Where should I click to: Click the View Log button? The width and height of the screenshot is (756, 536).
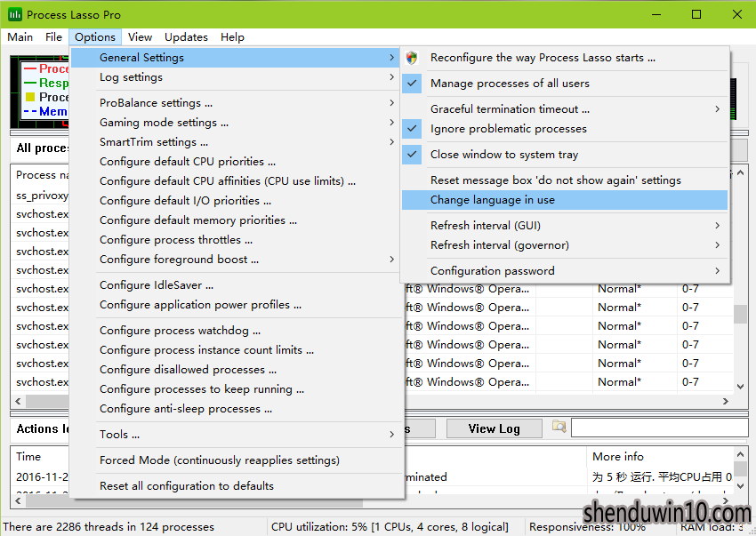pyautogui.click(x=495, y=428)
